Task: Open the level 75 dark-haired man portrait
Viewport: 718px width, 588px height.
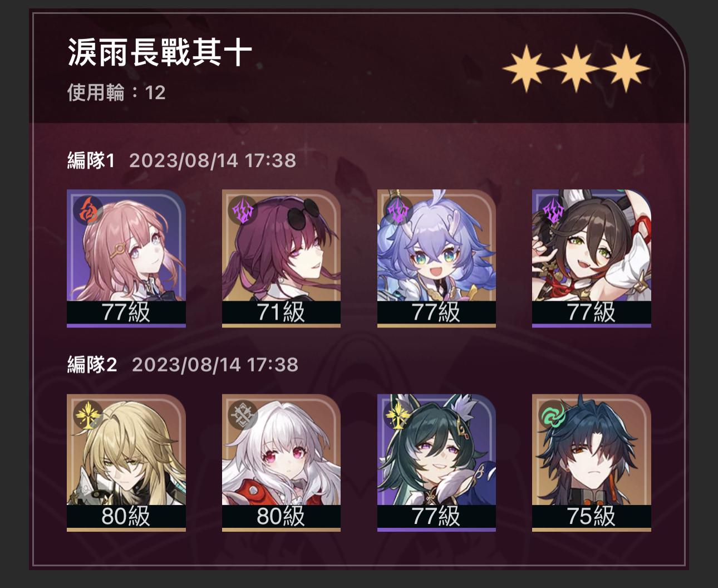Action: coord(592,462)
